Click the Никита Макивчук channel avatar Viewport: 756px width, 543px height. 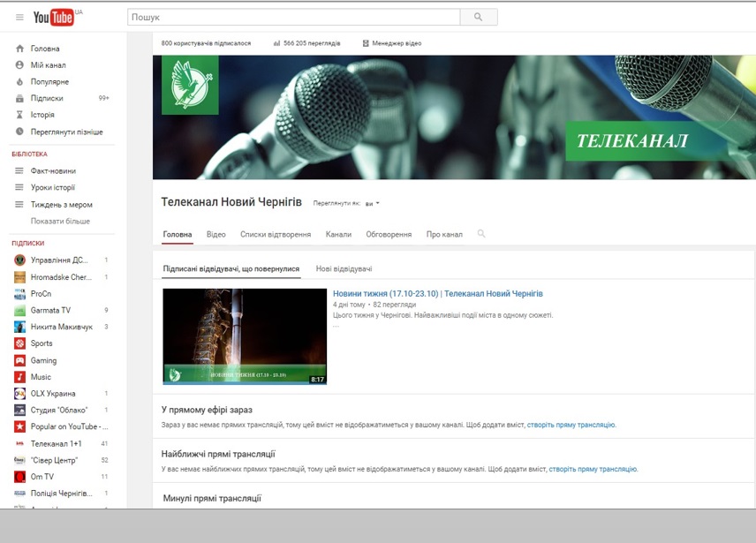pos(19,327)
